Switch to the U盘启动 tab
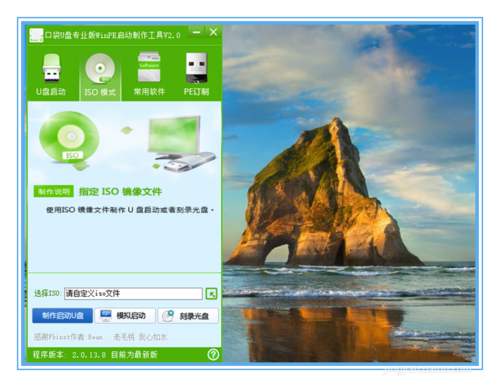The height and width of the screenshot is (387, 500). [x=51, y=75]
